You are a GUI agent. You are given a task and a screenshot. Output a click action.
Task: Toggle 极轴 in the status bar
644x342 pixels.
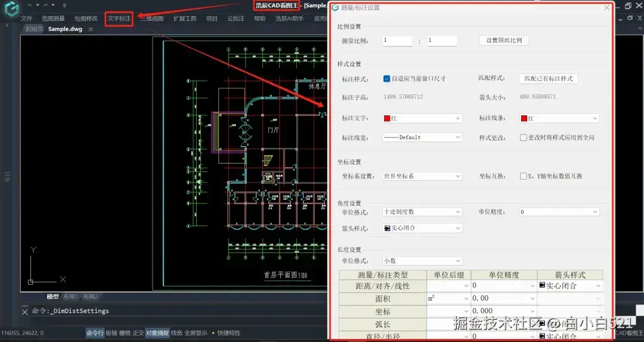pyautogui.click(x=112, y=333)
